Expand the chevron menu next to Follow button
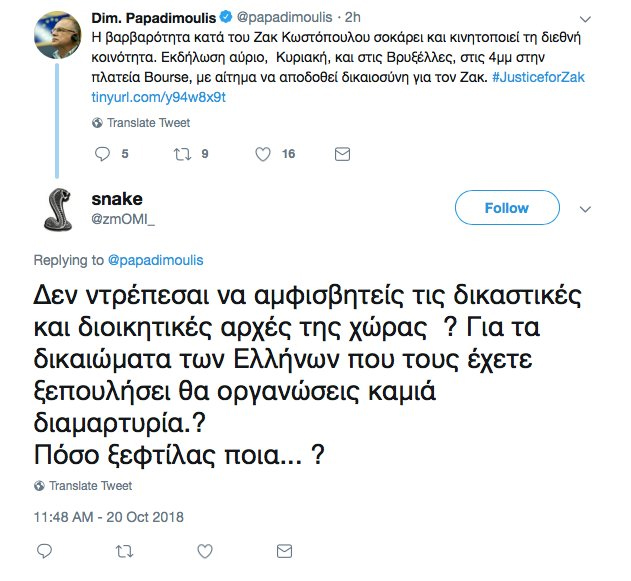631x581 pixels. [x=585, y=209]
